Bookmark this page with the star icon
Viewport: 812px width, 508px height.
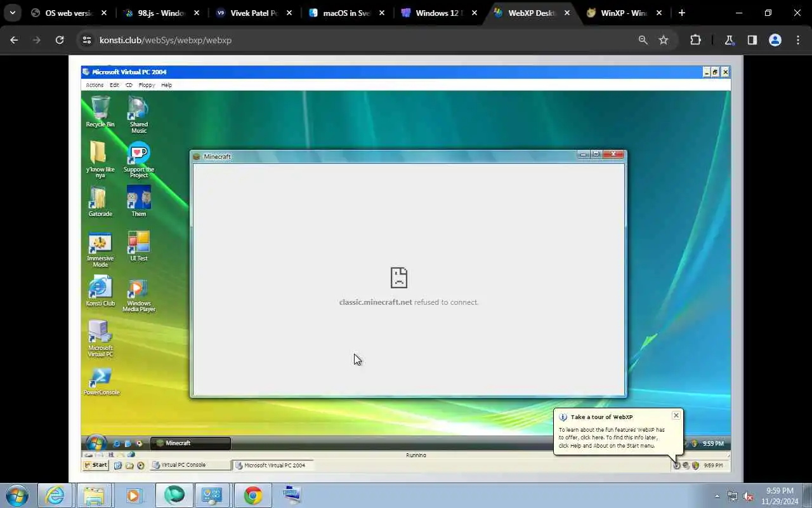click(x=664, y=40)
